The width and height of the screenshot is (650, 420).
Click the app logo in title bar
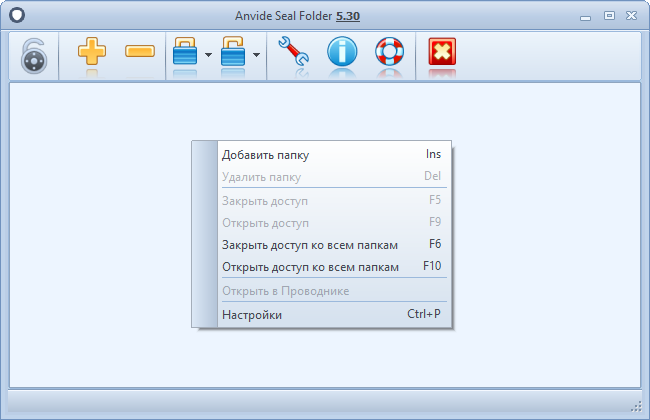tap(17, 15)
